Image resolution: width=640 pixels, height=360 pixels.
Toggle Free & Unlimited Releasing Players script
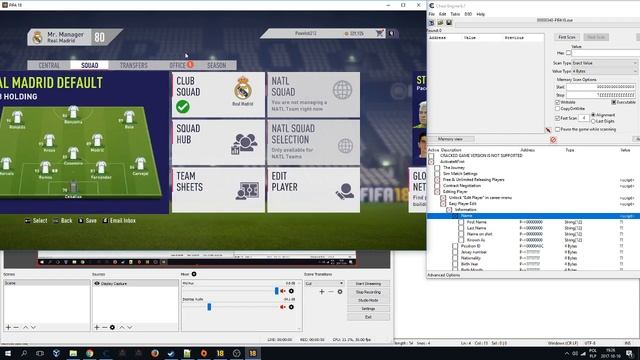(x=437, y=180)
